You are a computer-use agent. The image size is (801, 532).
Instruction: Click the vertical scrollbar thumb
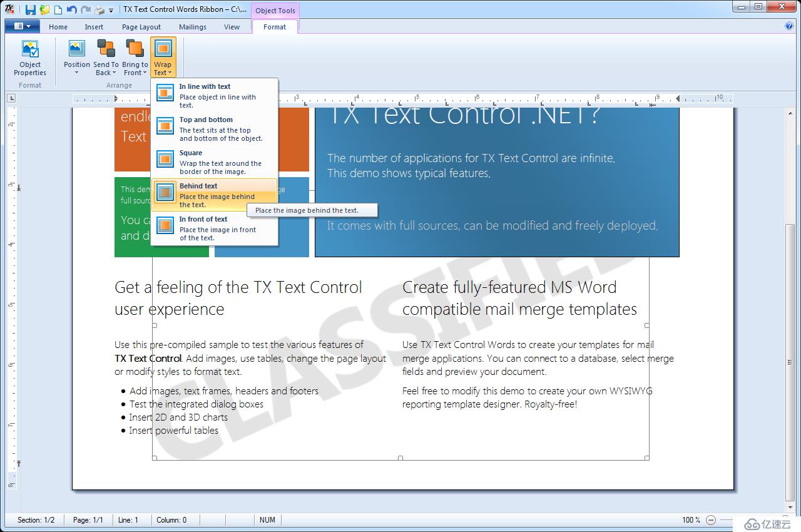click(x=791, y=362)
